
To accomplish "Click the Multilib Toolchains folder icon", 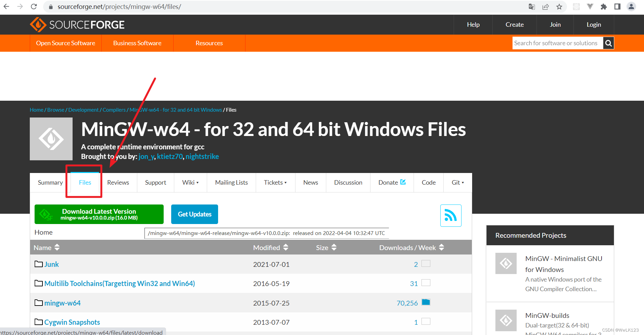I will (x=39, y=283).
